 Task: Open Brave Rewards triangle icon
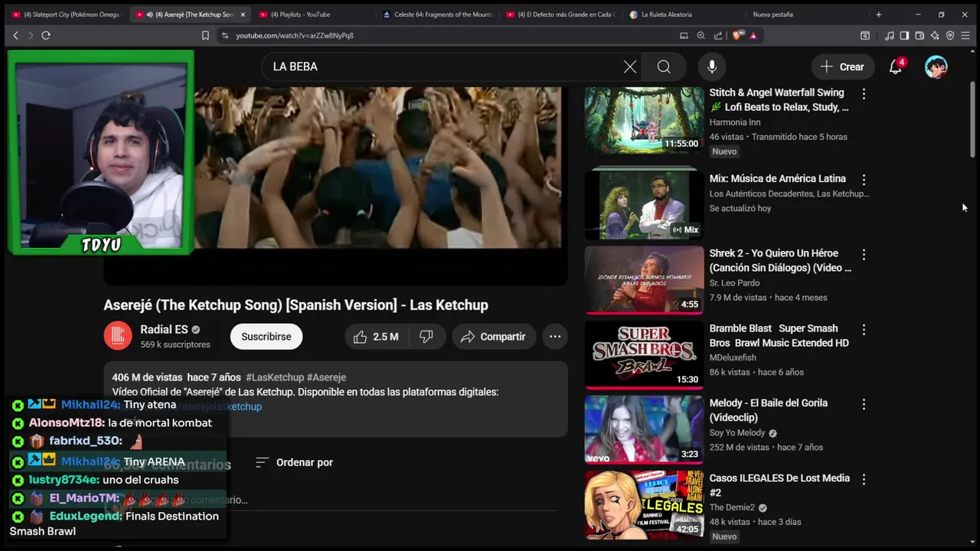(753, 35)
